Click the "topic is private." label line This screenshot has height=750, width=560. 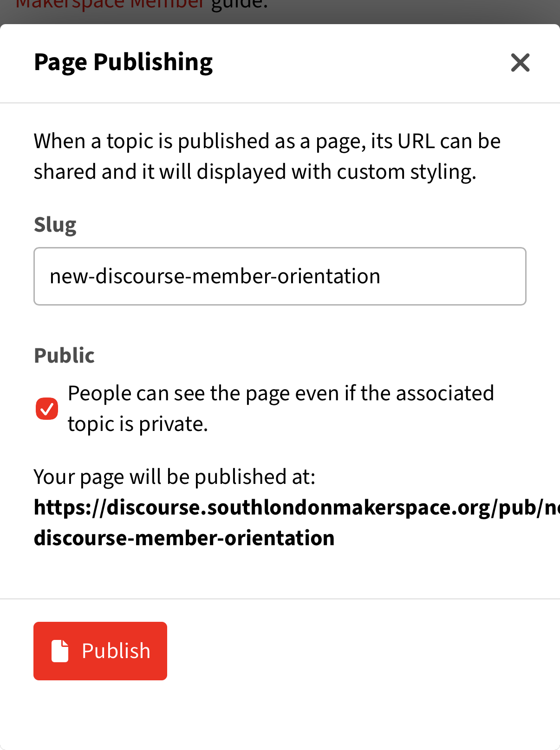coord(137,424)
